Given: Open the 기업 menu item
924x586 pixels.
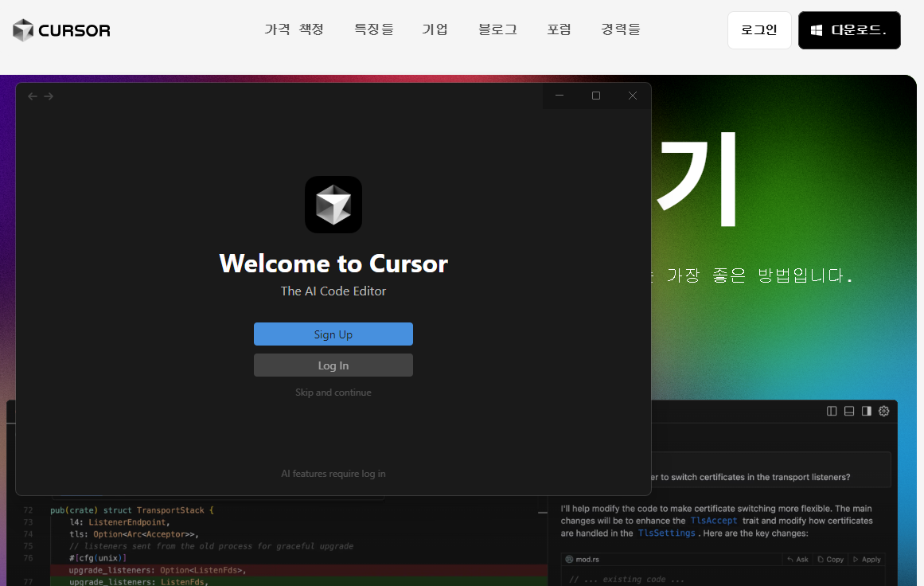Looking at the screenshot, I should (435, 29).
